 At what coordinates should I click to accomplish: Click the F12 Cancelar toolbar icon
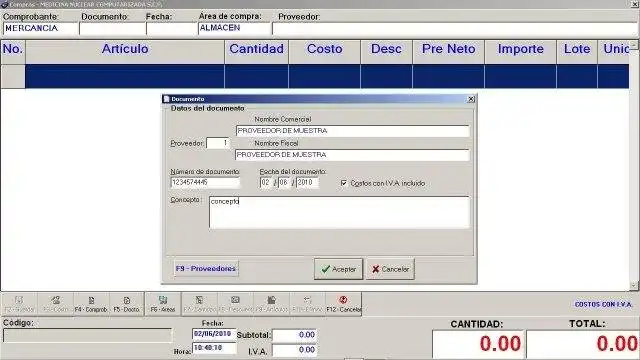pos(343,304)
